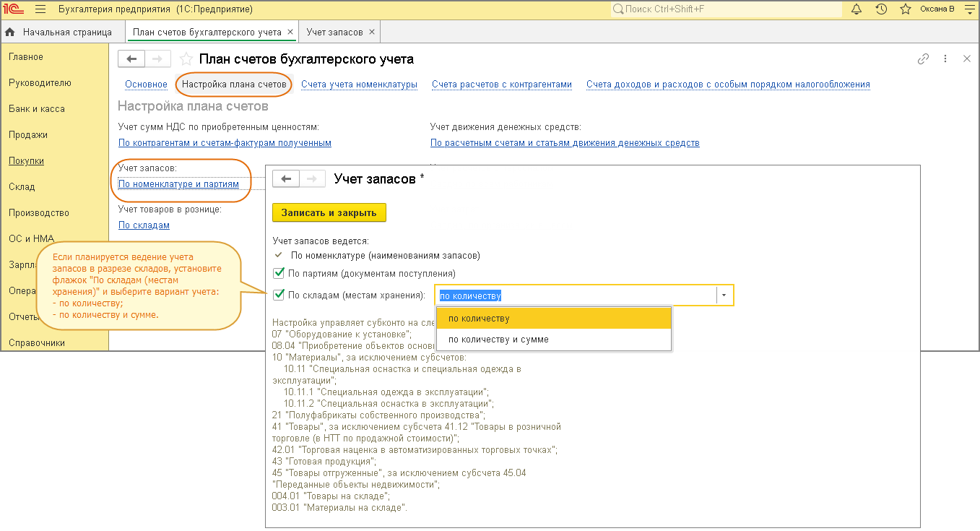980x531 pixels.
Task: Open Настройка плана счетов section
Action: coord(234,85)
